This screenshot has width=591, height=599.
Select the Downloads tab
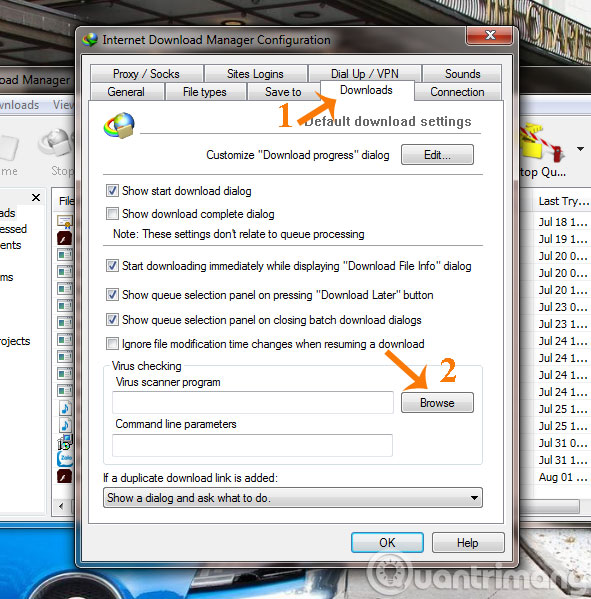366,90
